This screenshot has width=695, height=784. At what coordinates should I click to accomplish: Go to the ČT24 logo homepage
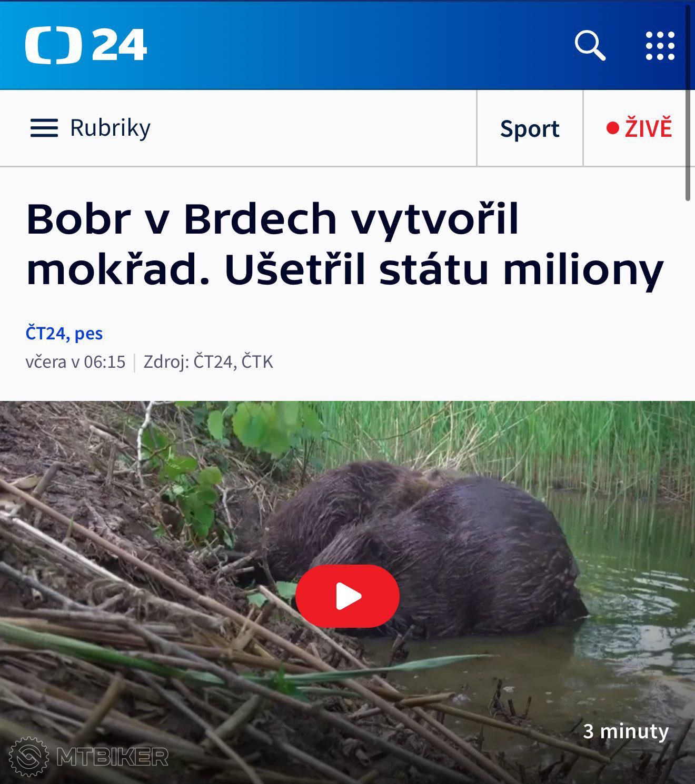pyautogui.click(x=86, y=45)
